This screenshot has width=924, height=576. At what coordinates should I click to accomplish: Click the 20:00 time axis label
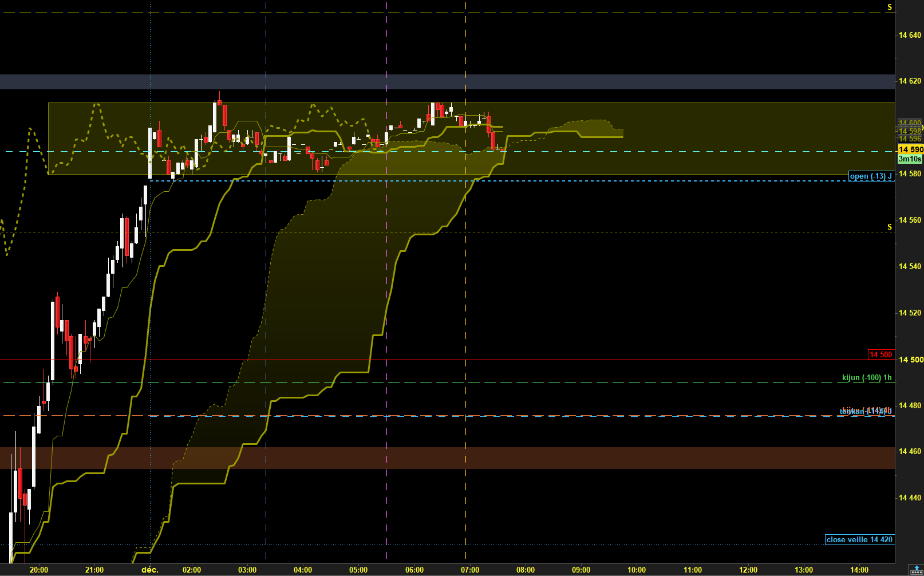point(39,570)
